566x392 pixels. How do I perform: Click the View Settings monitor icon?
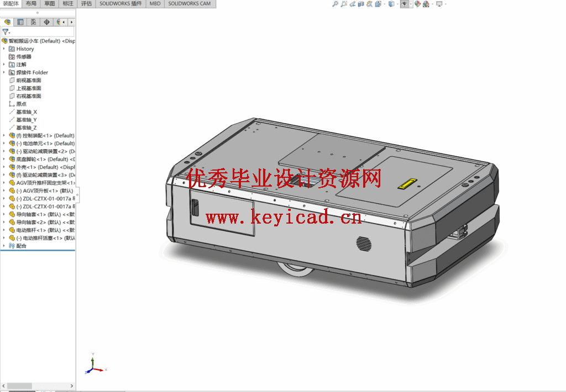pos(439,4)
